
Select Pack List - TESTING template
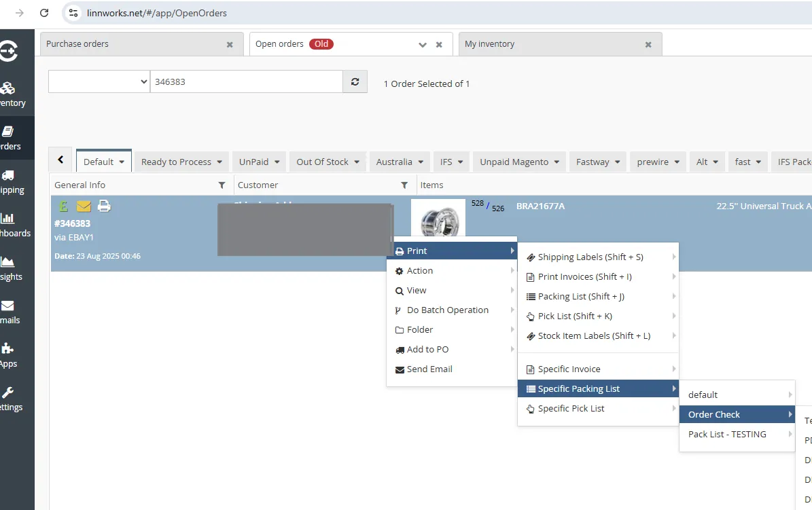[737, 435]
